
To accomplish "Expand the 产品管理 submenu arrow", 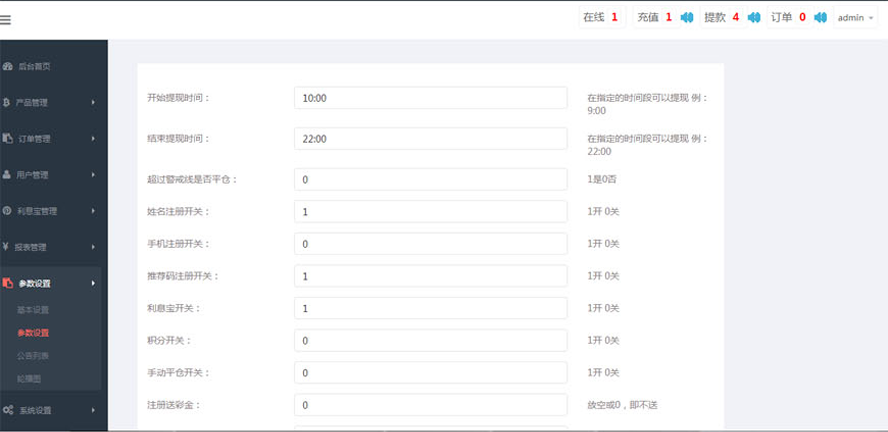I will (93, 102).
